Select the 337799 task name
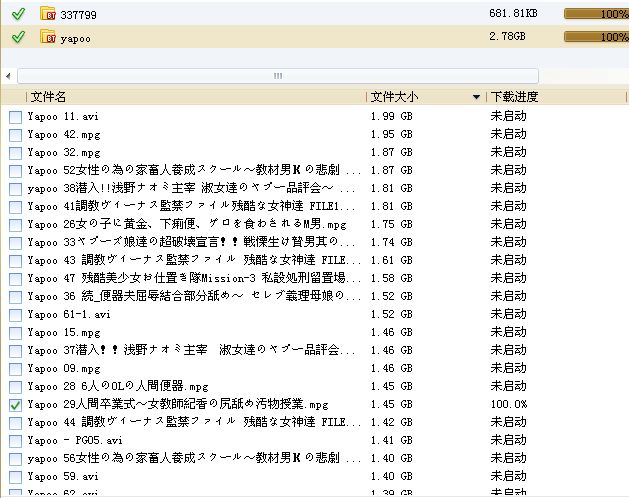The height and width of the screenshot is (498, 629). point(78,15)
